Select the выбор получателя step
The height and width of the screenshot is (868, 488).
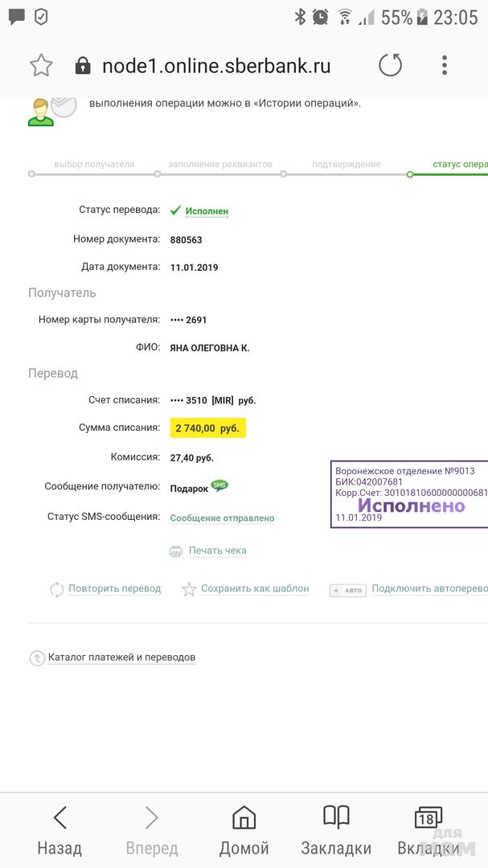pyautogui.click(x=94, y=164)
